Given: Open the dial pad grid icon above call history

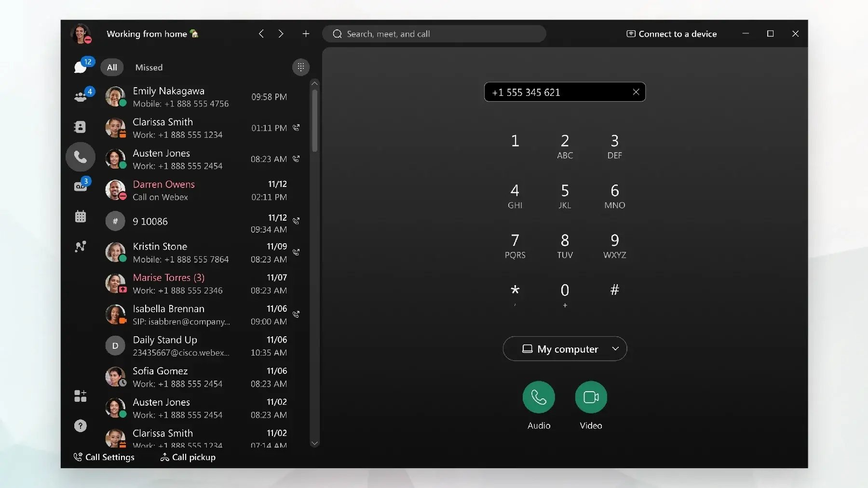Looking at the screenshot, I should 300,67.
